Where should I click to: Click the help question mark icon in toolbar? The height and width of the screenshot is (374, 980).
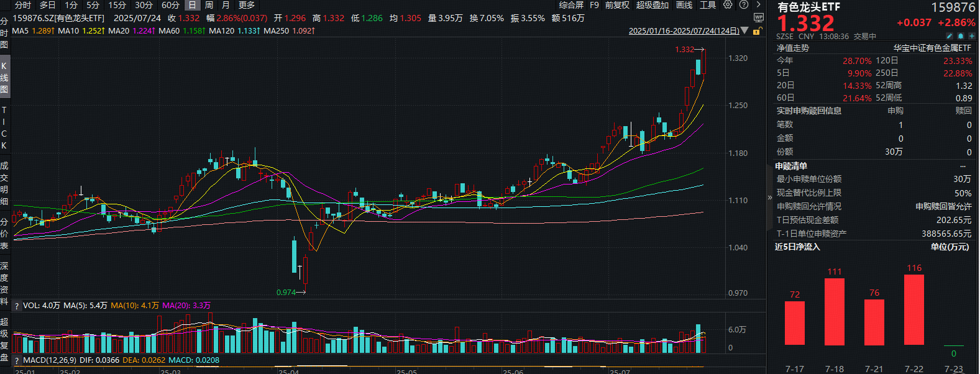pos(743,5)
